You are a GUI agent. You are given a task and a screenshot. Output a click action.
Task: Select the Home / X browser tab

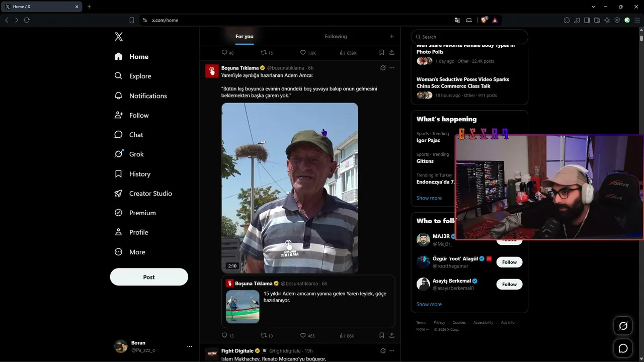42,7
